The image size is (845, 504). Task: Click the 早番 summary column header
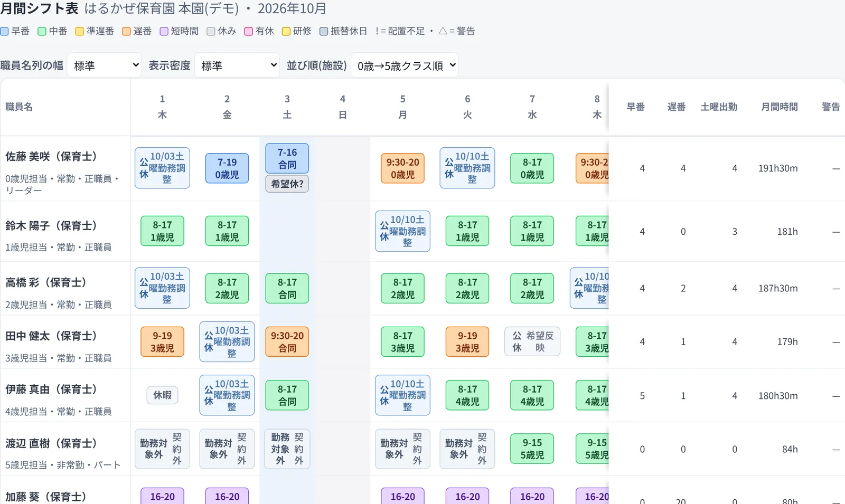tap(635, 107)
